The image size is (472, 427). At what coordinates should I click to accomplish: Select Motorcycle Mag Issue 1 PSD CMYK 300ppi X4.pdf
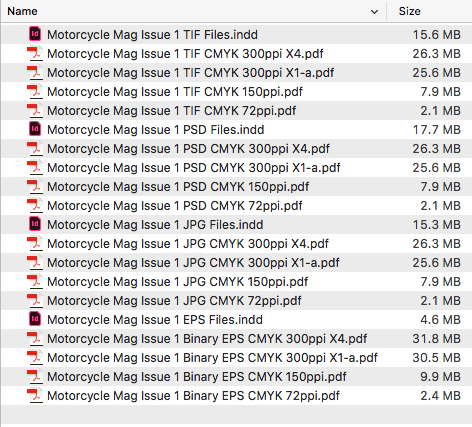(236, 149)
